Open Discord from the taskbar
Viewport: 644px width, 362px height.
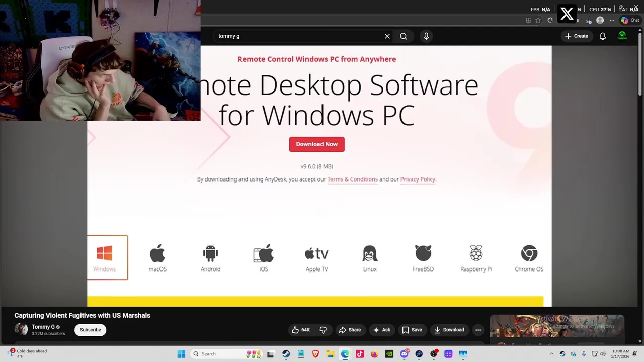point(404,354)
